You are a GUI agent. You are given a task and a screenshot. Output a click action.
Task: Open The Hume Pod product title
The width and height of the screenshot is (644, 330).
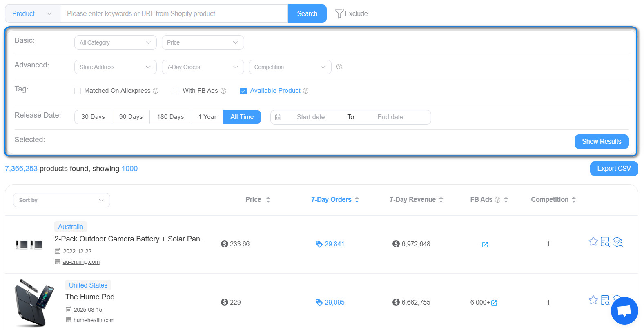click(x=91, y=297)
